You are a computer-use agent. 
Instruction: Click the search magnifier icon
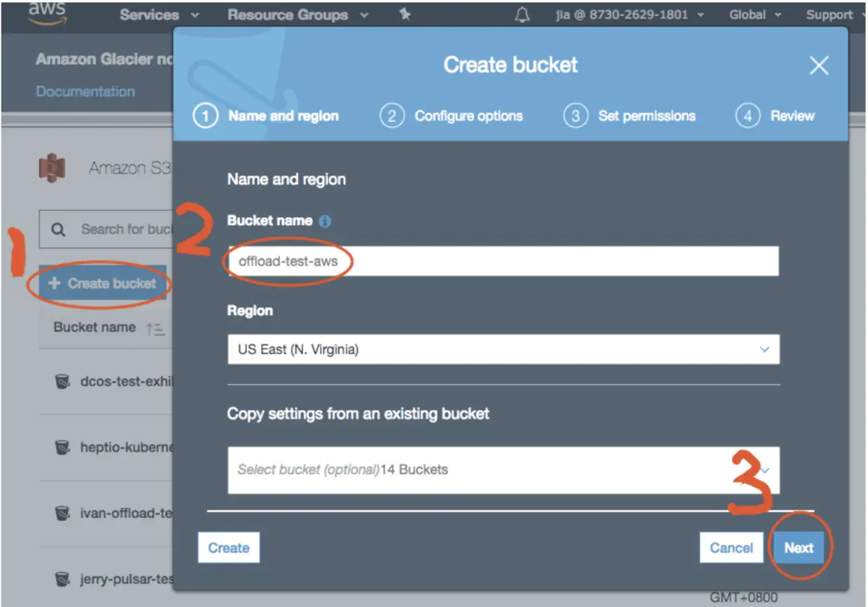click(x=59, y=230)
